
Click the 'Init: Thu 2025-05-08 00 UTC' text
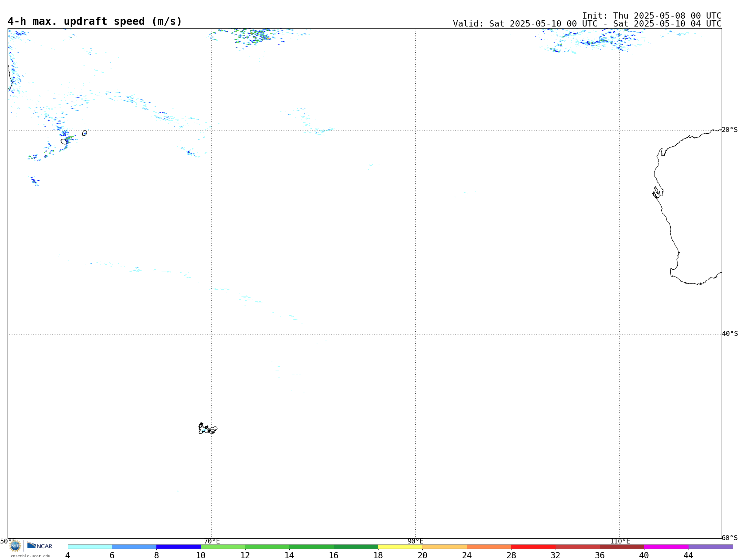coord(652,16)
